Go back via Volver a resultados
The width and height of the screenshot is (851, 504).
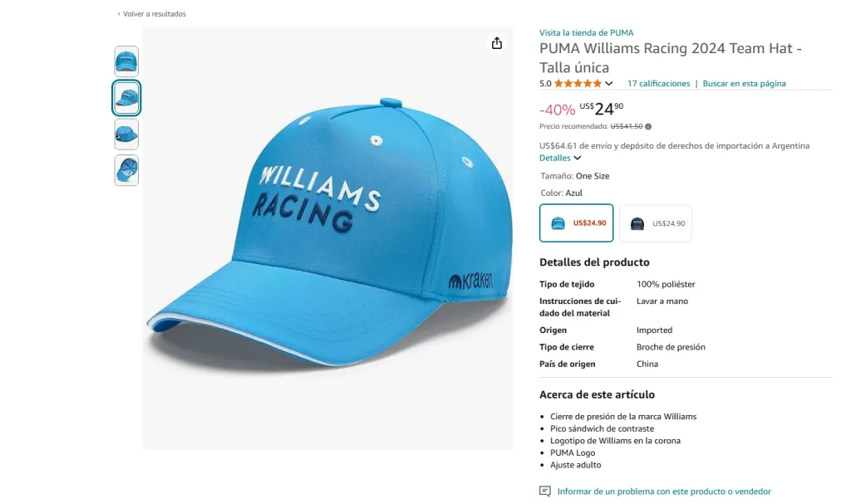155,14
